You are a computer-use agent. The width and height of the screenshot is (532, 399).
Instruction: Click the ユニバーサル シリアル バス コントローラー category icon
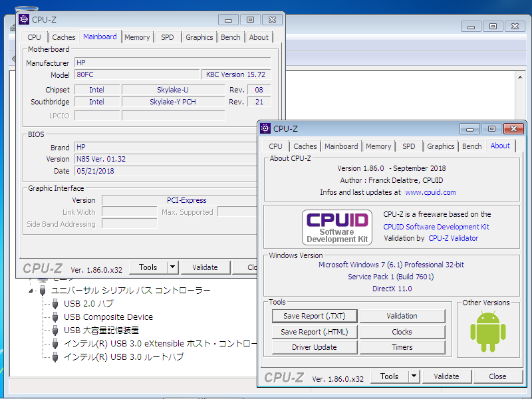[x=42, y=291]
